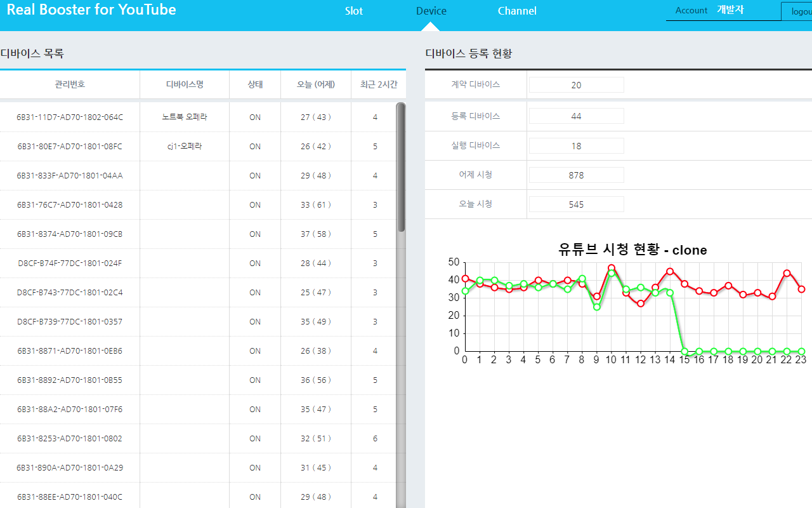Click the 최근 2시간 column header

pos(379,84)
